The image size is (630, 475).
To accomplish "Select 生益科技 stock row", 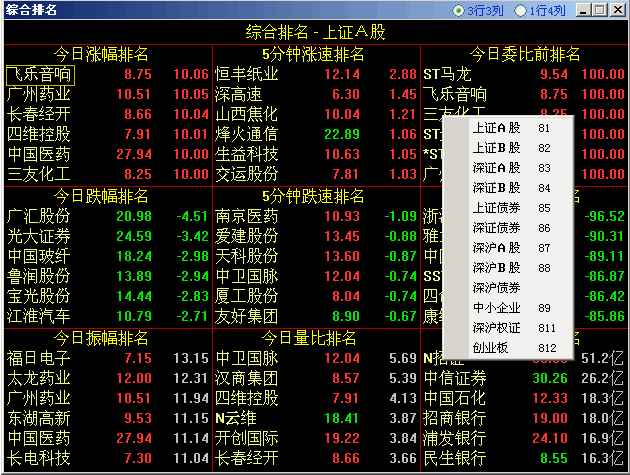I will [x=316, y=154].
